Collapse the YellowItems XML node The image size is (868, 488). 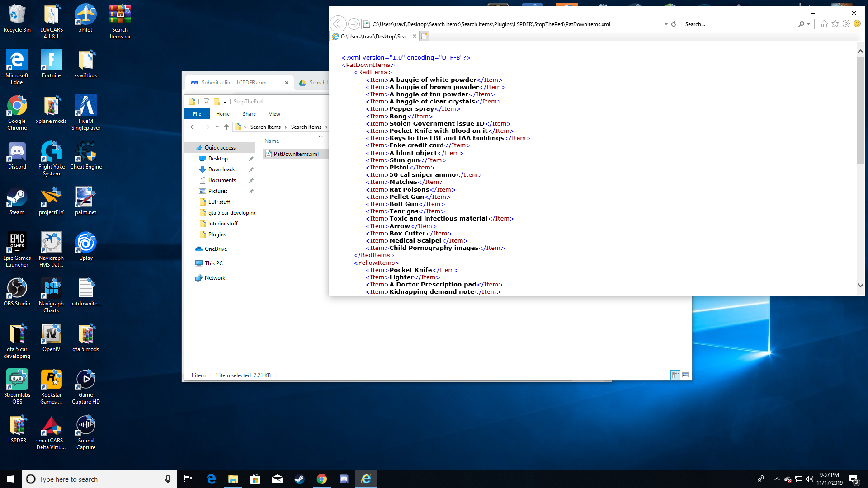pos(349,263)
